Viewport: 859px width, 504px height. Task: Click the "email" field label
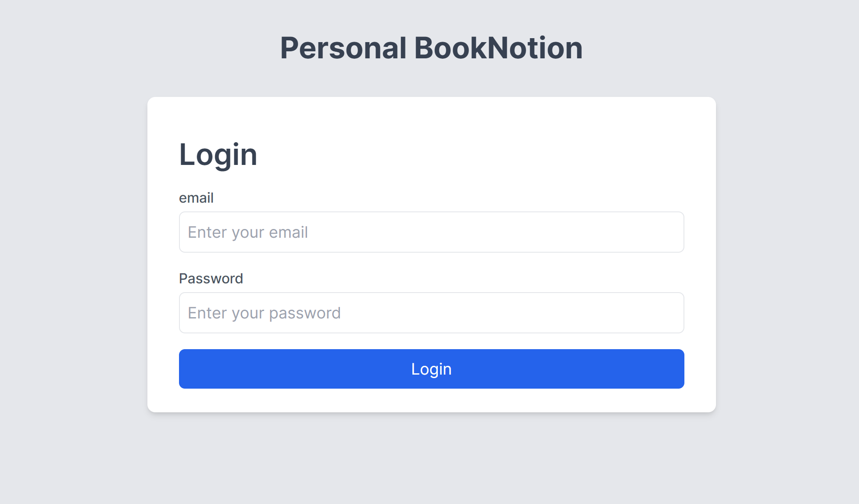196,198
